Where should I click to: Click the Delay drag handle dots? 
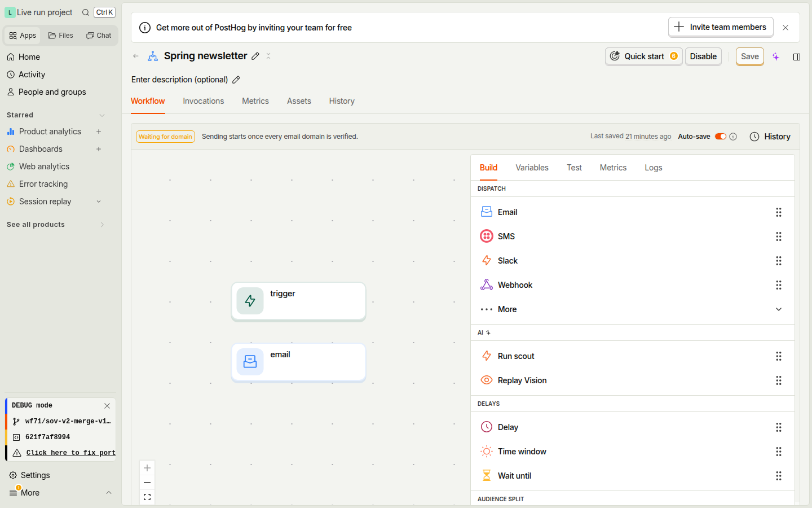click(779, 427)
